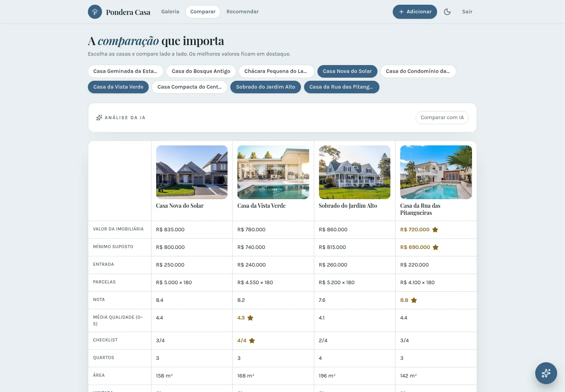
Task: Click the 142 m² area cell
Action: [x=436, y=376]
